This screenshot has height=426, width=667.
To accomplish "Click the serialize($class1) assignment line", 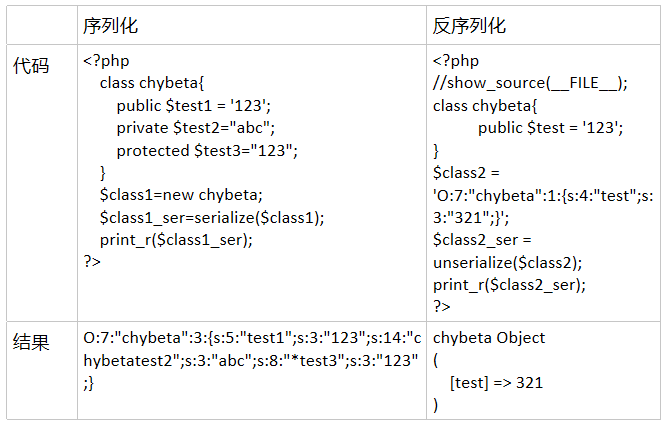I will click(x=212, y=216).
